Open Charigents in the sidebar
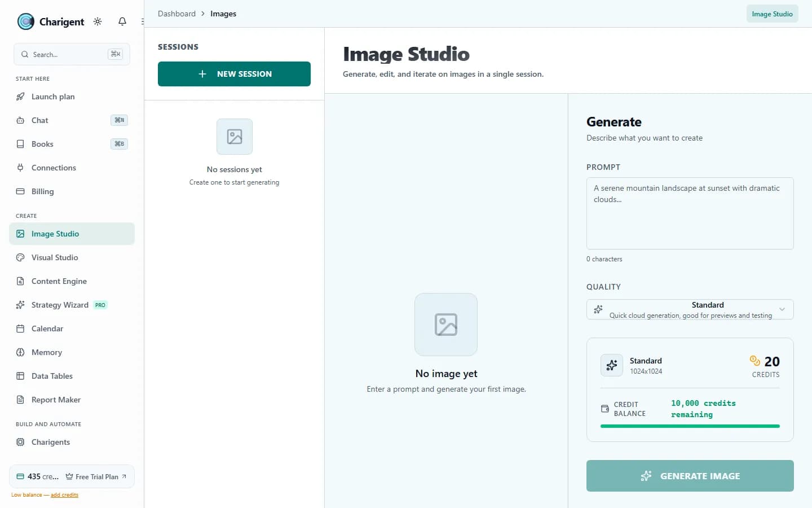Viewport: 812px width, 508px height. point(72,442)
